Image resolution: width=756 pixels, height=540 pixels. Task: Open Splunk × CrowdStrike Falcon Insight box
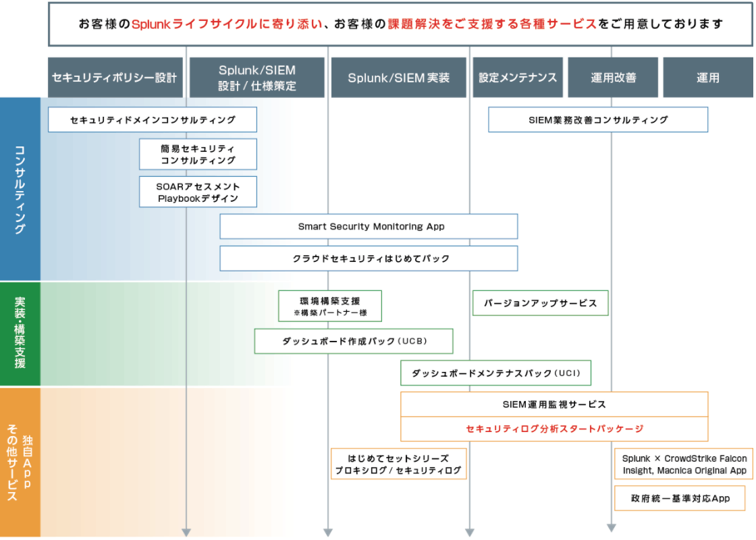684,464
